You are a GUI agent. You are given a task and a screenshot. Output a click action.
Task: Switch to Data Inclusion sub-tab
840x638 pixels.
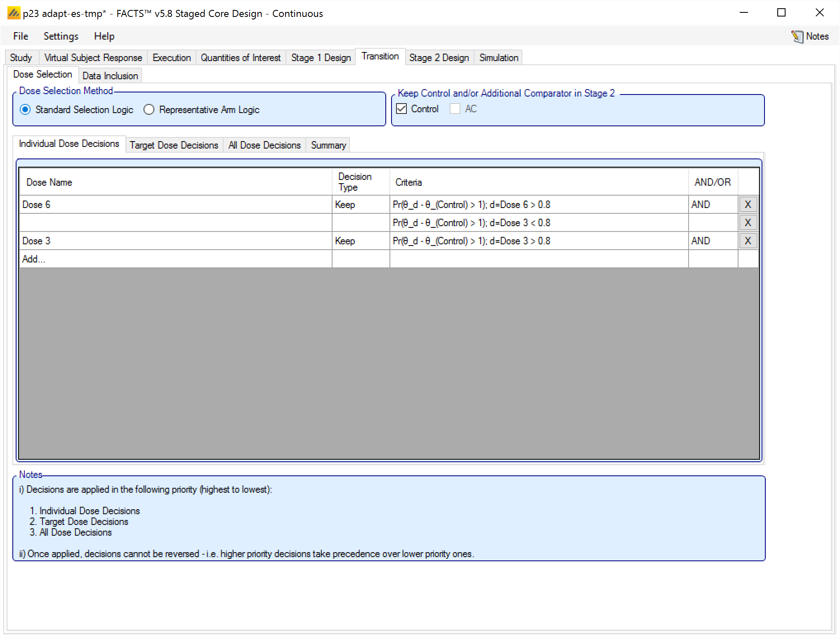point(110,76)
